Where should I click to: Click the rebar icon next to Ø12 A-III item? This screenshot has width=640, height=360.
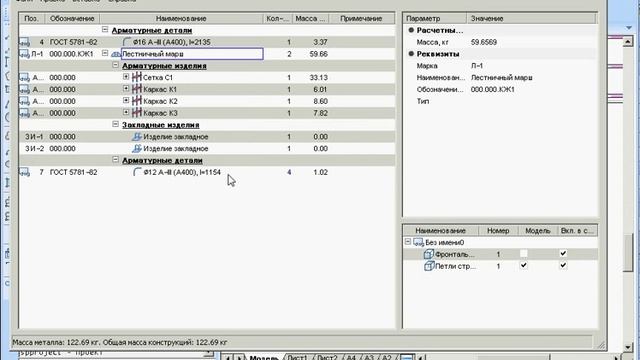point(137,172)
